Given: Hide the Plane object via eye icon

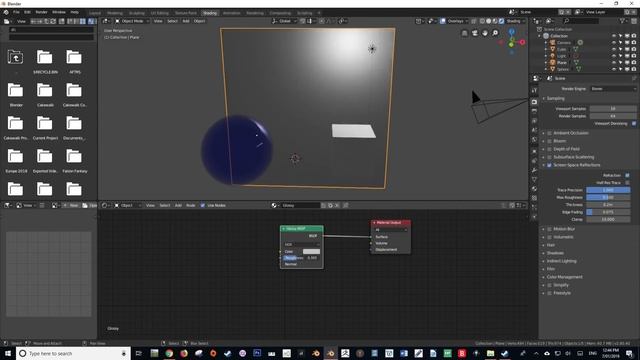Looking at the screenshot, I should coord(614,62).
